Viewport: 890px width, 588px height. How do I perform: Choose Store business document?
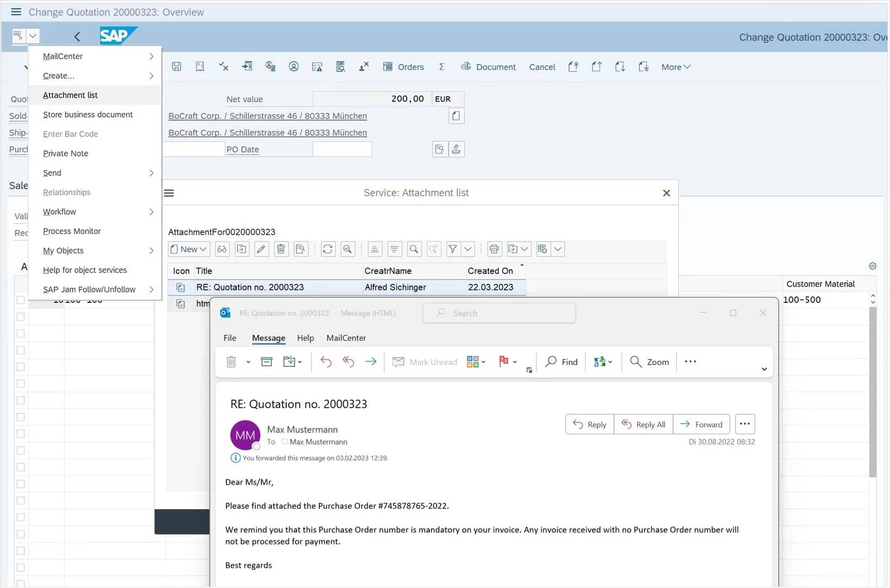(95, 115)
